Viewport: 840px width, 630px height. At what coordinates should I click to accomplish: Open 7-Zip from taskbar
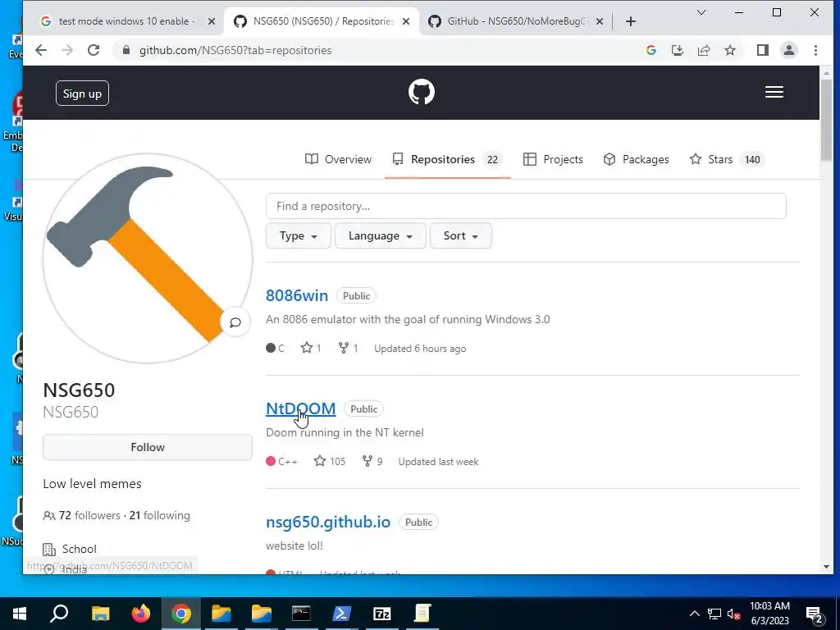[x=381, y=614]
